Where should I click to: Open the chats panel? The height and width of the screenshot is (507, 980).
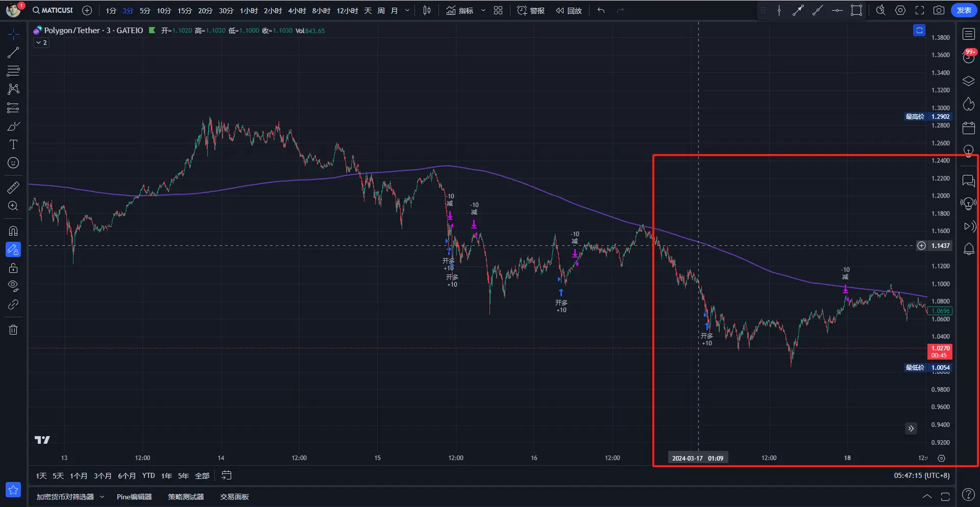pyautogui.click(x=968, y=181)
